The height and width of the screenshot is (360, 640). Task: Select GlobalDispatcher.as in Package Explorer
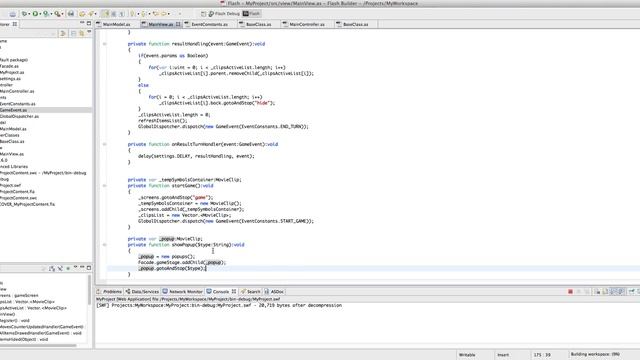[x=19, y=116]
